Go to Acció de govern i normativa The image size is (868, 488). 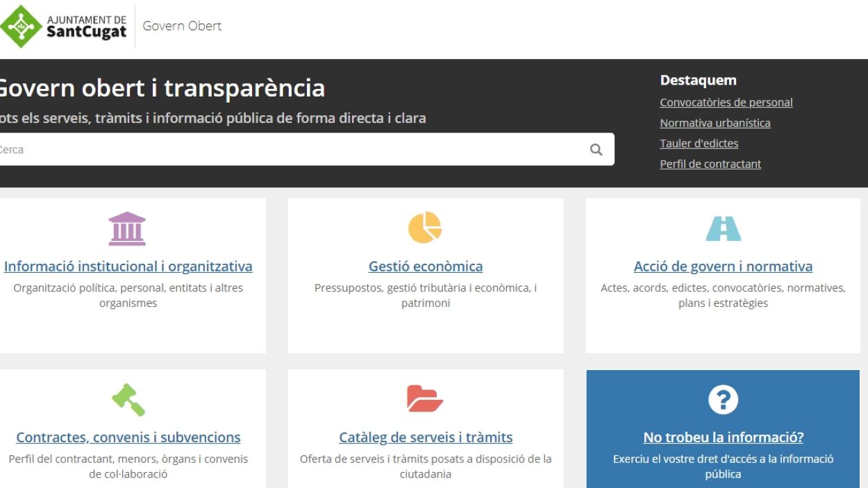click(x=723, y=267)
